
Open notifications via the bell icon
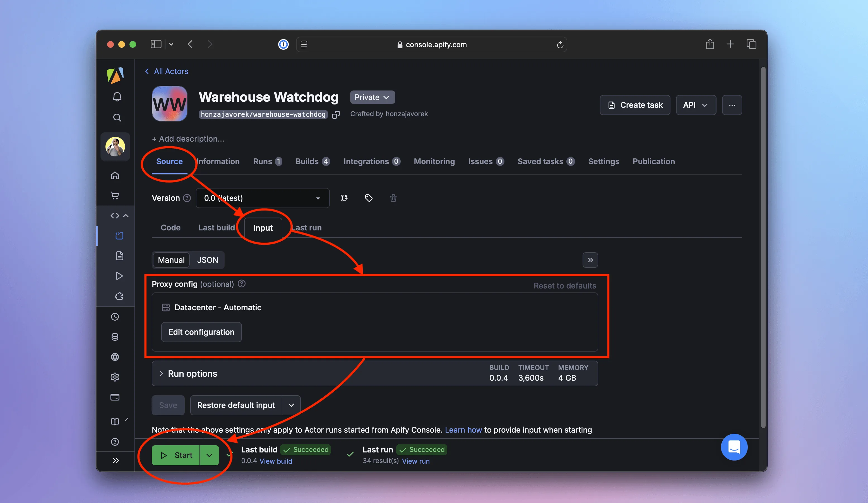pos(117,97)
